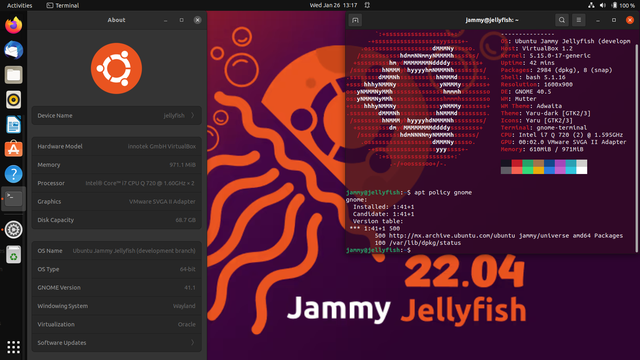This screenshot has height=360, width=640.
Task: Click 'Resolution: 1600x900' line in terminal
Action: (x=537, y=84)
